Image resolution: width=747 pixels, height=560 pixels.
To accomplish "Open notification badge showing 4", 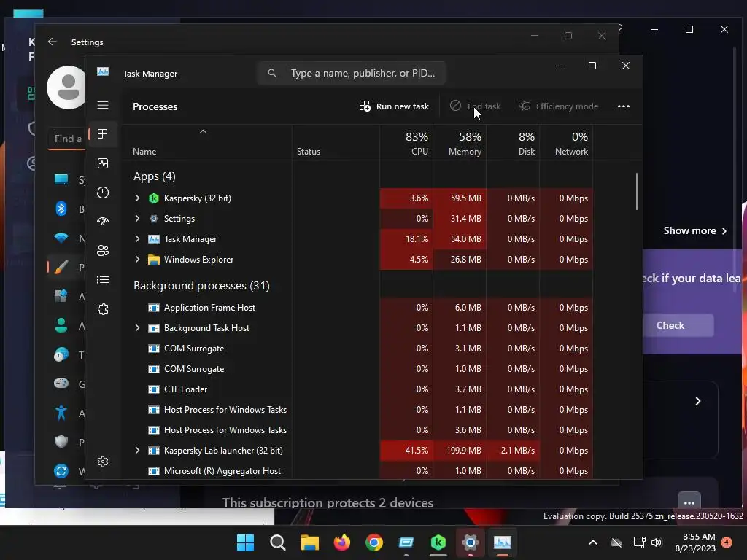I will pos(727,542).
